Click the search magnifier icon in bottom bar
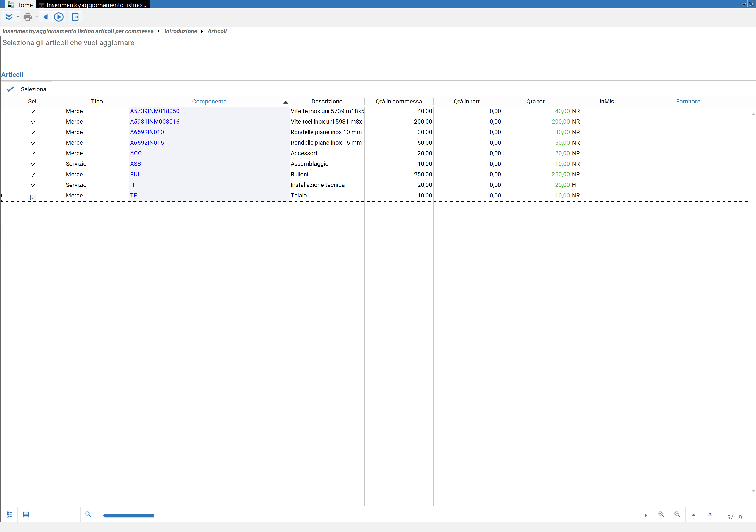756x532 pixels. [x=88, y=514]
